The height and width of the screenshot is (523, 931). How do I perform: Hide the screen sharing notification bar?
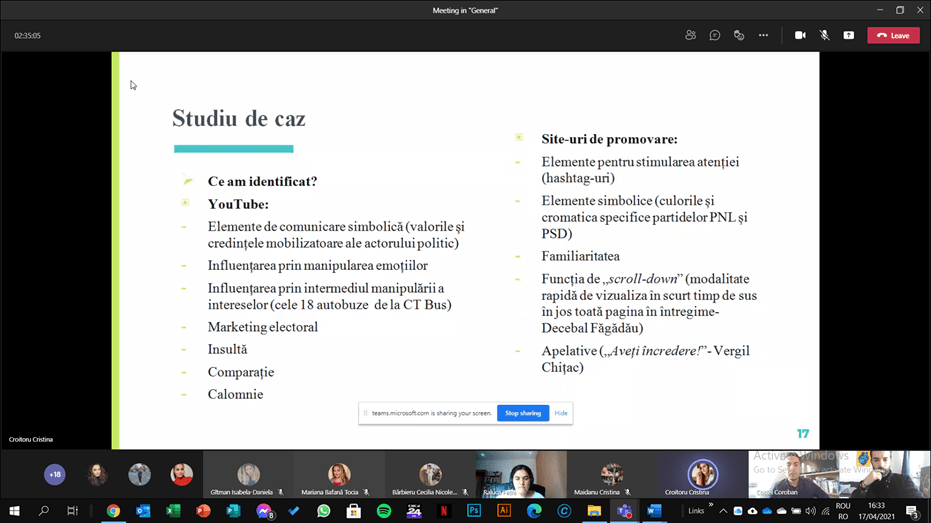click(x=561, y=413)
